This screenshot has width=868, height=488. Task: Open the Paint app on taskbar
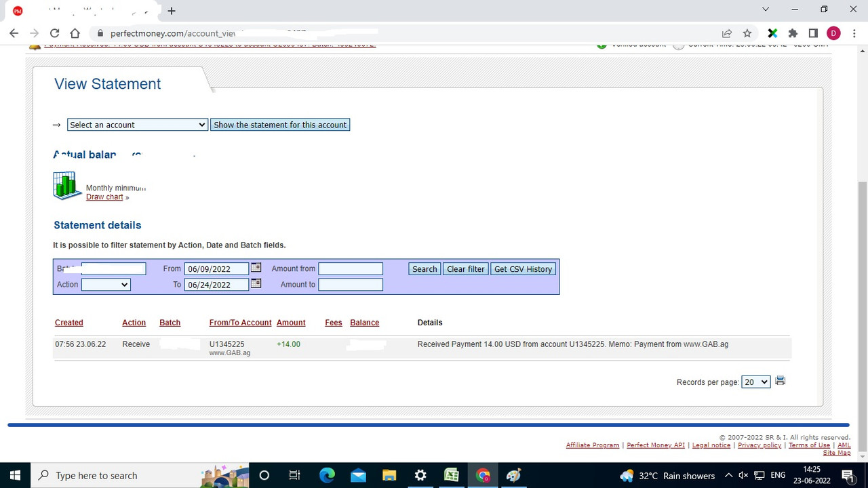[x=514, y=475]
